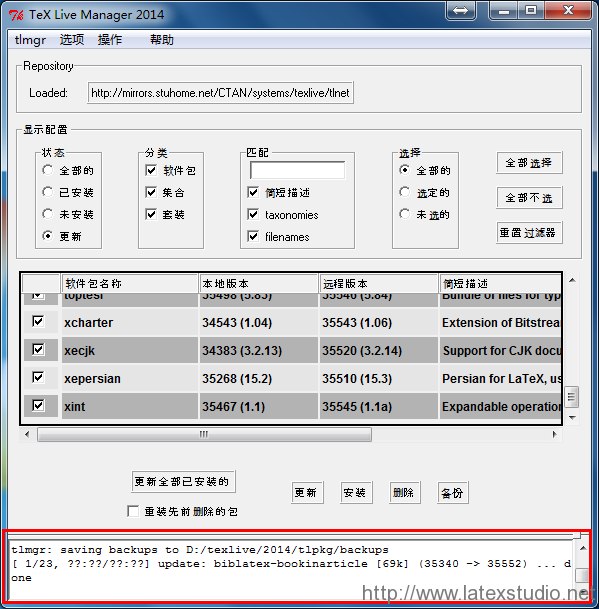The height and width of the screenshot is (609, 599).
Task: Click package list scrollbar up arrow
Action: pyautogui.click(x=572, y=280)
